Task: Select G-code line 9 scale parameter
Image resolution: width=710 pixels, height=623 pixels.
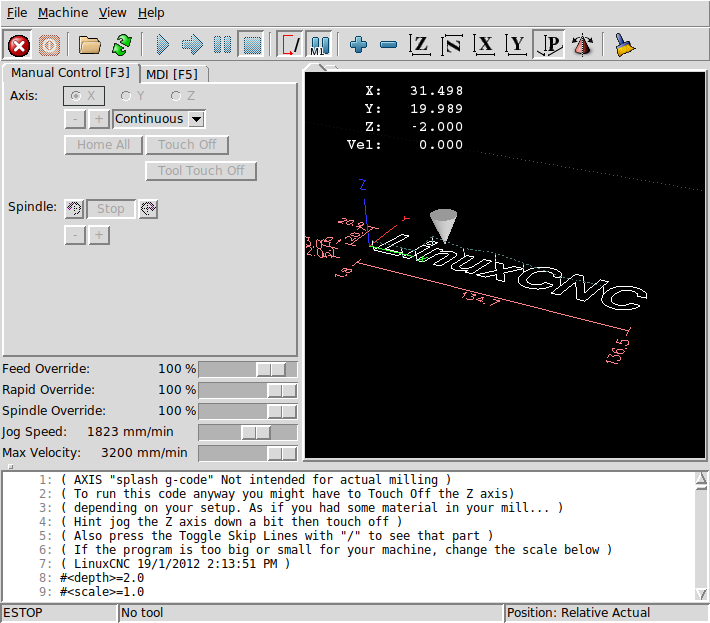Action: 102,592
